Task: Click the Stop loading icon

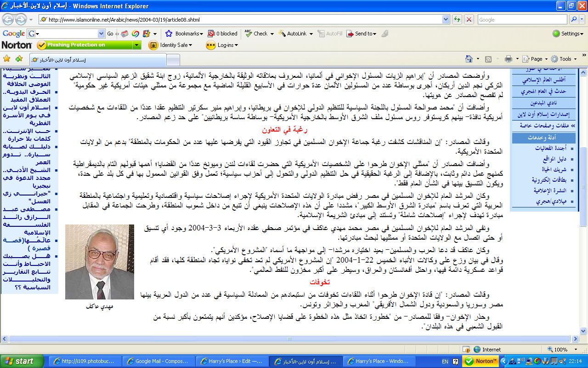Action: point(469,19)
